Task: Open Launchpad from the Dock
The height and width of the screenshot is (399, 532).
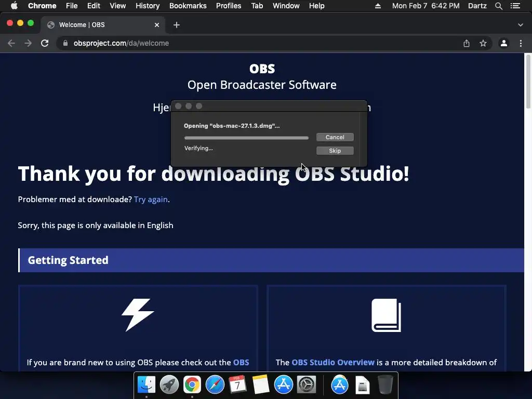Action: pos(169,385)
